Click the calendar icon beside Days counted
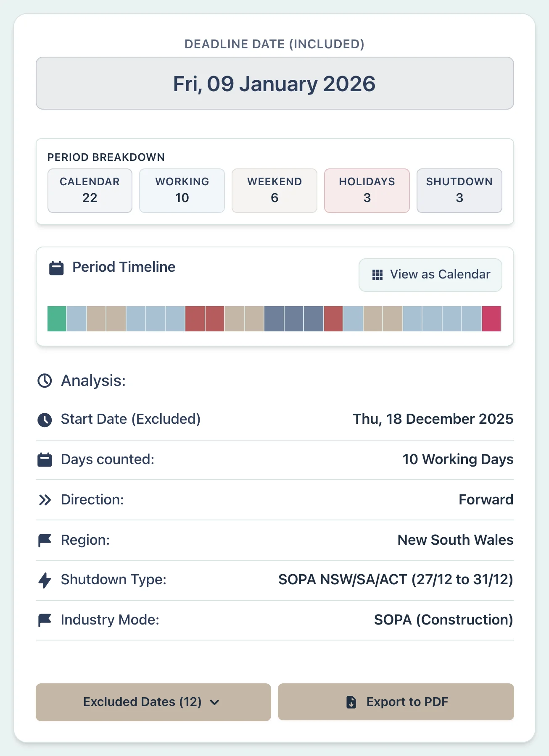The width and height of the screenshot is (549, 756). click(44, 459)
